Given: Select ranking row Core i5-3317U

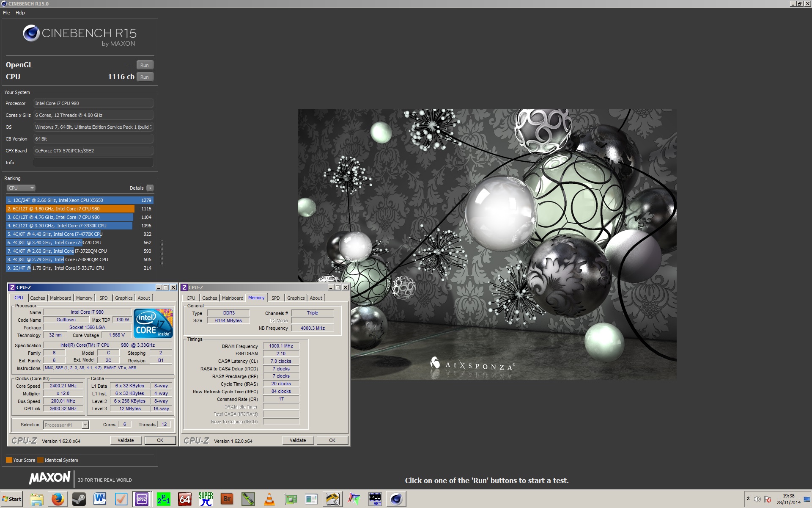Looking at the screenshot, I should [x=80, y=268].
